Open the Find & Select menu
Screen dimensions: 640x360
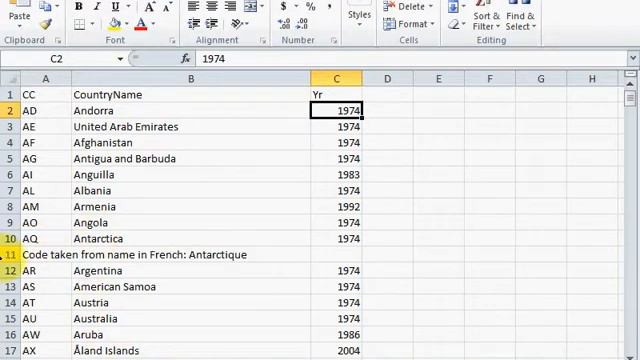tap(520, 20)
